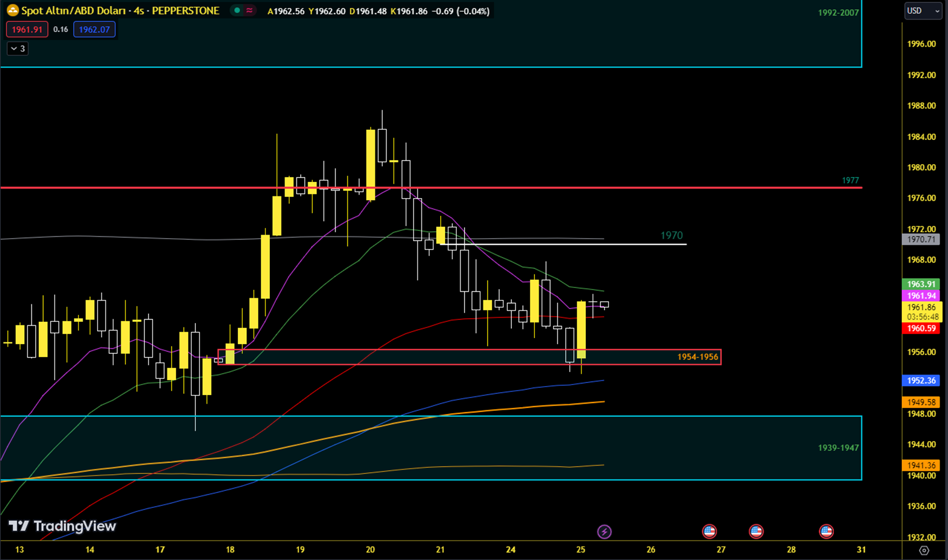Select the red 1954-1956 zone label
Screen dimensions: 948x560
[x=698, y=357]
